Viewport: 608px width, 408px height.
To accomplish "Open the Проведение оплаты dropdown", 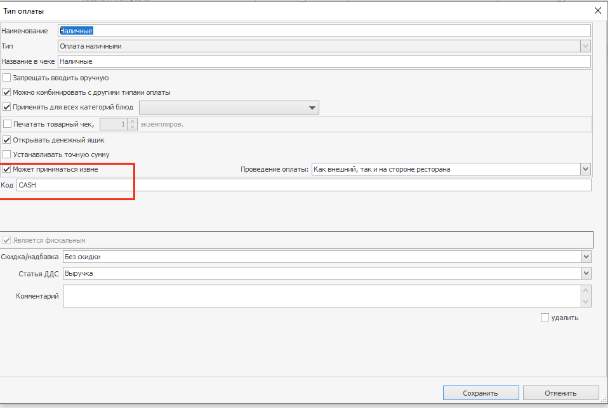I will 585,170.
